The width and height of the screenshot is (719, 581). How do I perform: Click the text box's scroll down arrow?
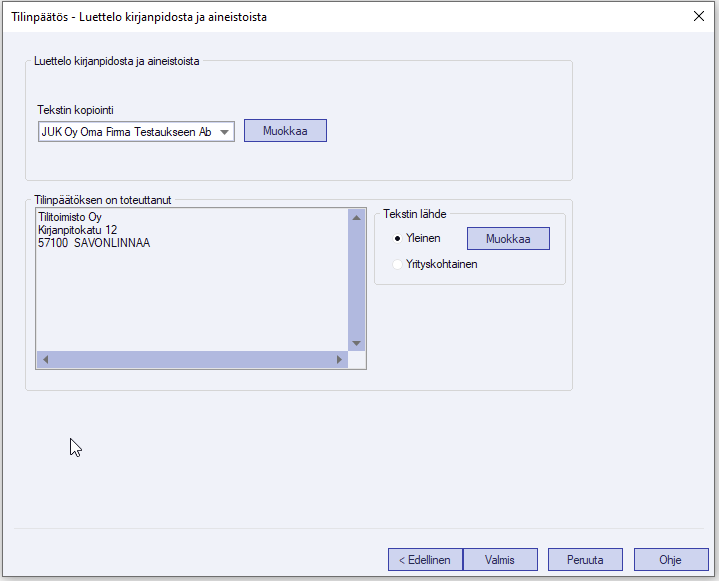[x=357, y=343]
